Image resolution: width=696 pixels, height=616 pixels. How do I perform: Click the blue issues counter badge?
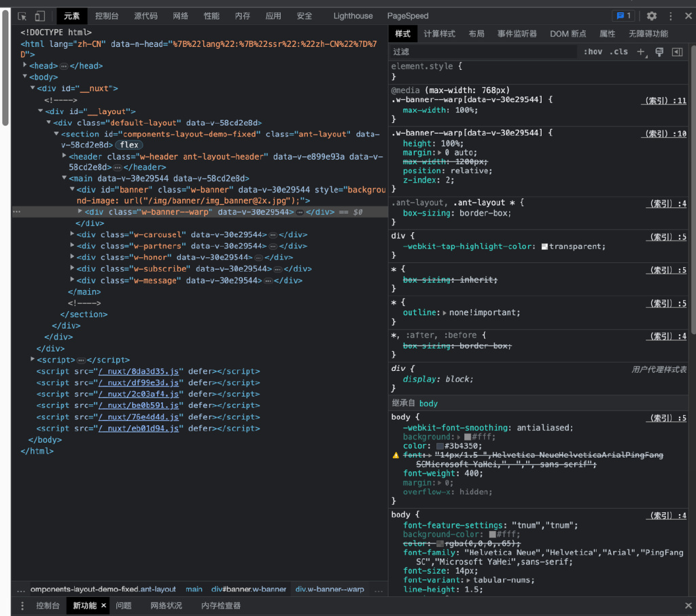[x=623, y=16]
